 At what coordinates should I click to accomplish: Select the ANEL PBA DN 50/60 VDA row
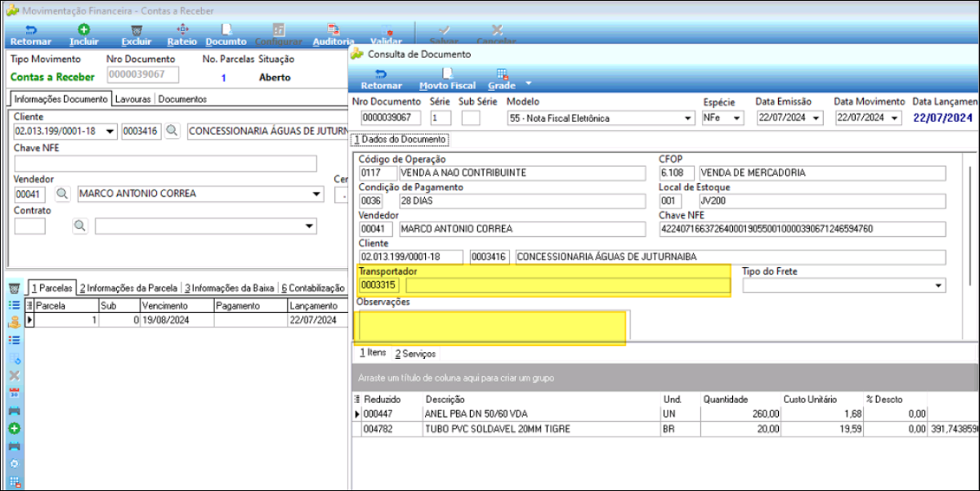(x=665, y=414)
